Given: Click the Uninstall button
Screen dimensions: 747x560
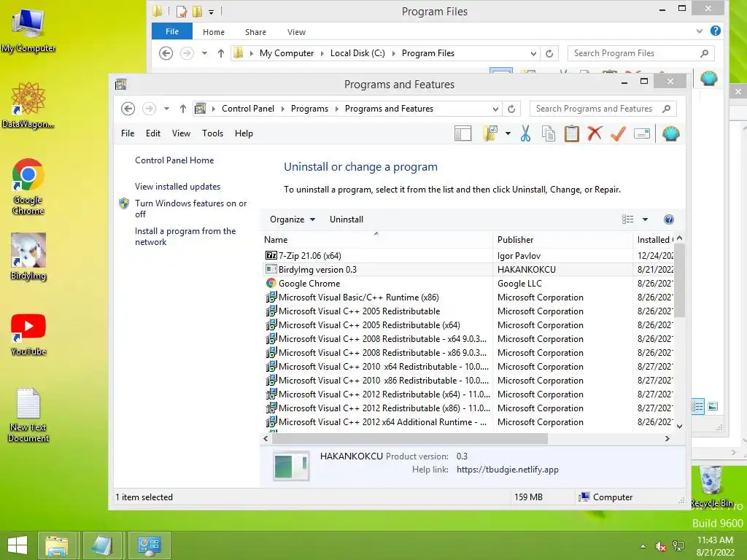Looking at the screenshot, I should click(x=347, y=219).
